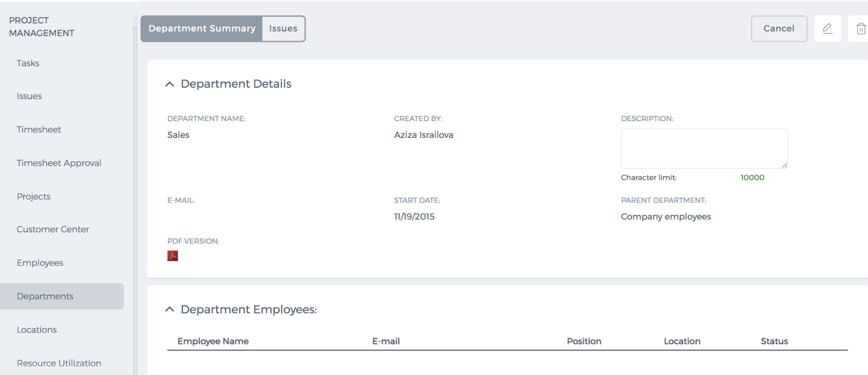868x375 pixels.
Task: Open the PDF version icon
Action: (x=173, y=256)
